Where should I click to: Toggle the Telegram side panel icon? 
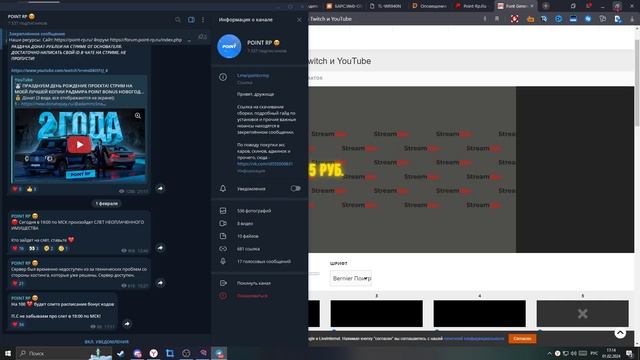point(191,20)
